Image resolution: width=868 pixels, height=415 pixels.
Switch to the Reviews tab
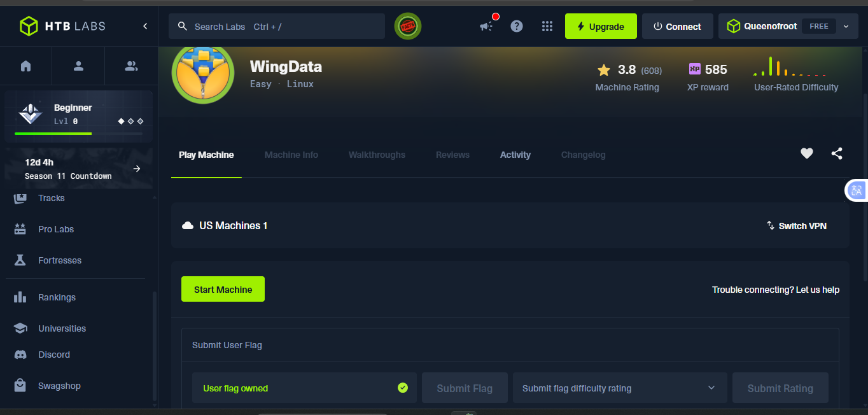452,155
